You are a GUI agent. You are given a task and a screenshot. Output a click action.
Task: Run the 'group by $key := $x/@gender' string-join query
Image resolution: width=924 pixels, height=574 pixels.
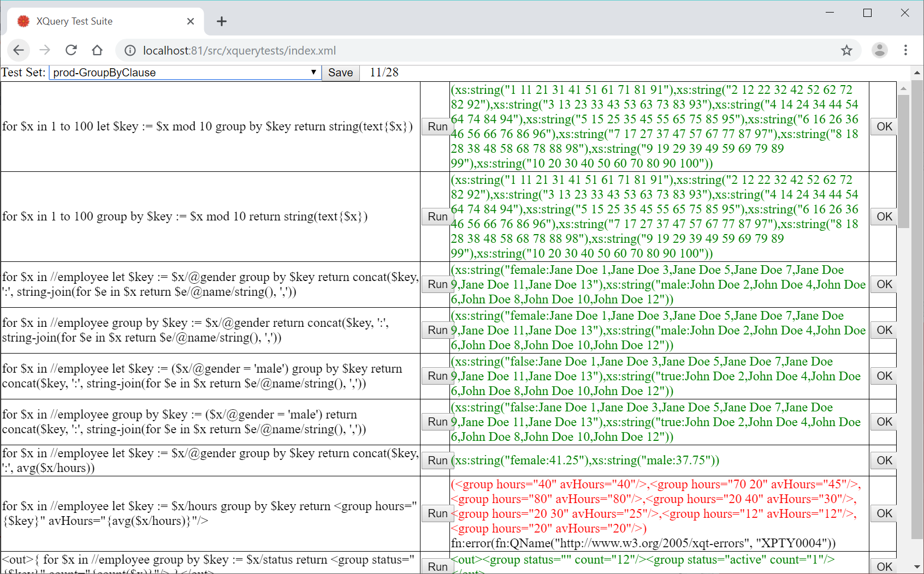coord(437,330)
